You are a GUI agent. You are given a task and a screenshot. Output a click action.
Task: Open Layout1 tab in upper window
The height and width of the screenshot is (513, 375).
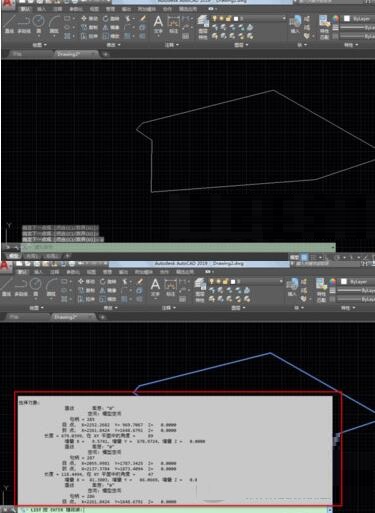tap(32, 256)
